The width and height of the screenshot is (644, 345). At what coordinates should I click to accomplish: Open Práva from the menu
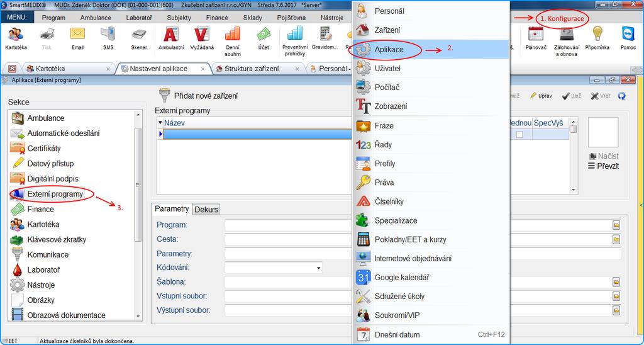coord(431,182)
